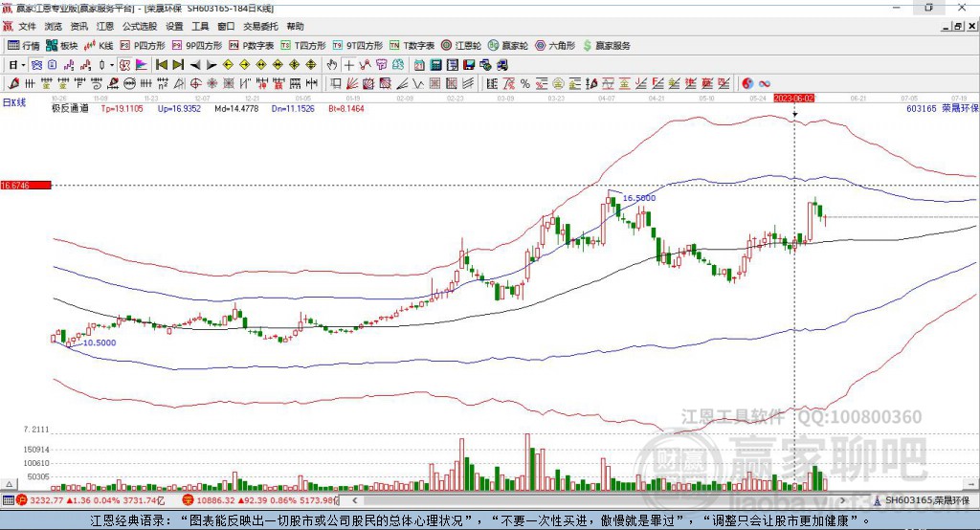Click the save floppy disk icon

[x=469, y=65]
